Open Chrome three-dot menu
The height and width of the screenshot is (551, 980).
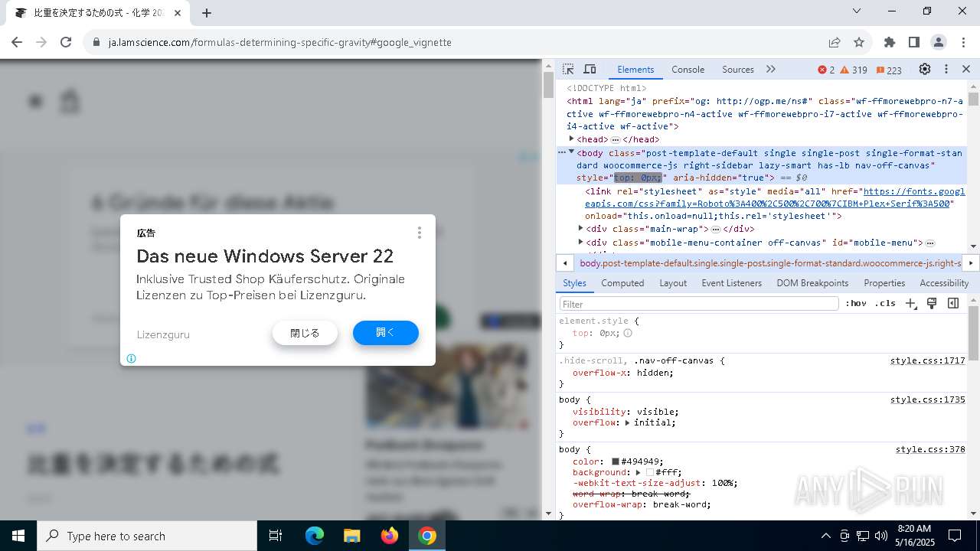coord(962,42)
